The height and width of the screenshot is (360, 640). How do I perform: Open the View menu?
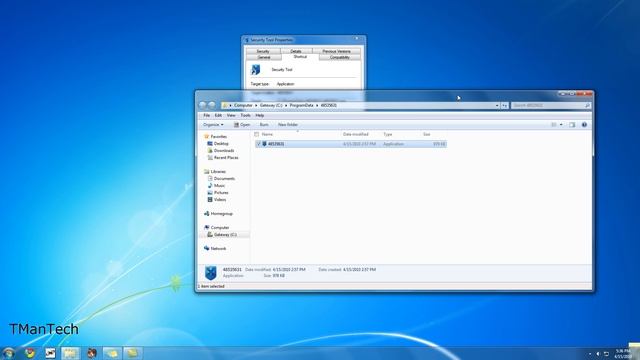pos(231,116)
